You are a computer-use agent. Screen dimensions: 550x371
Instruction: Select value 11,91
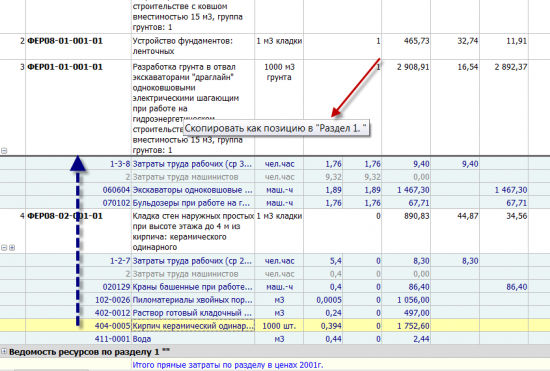pos(516,41)
